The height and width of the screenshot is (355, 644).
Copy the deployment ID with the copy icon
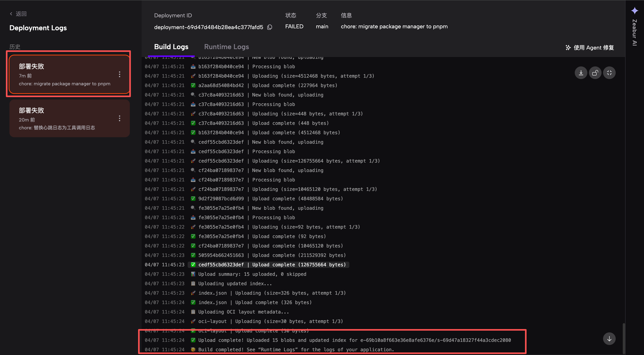(x=269, y=27)
